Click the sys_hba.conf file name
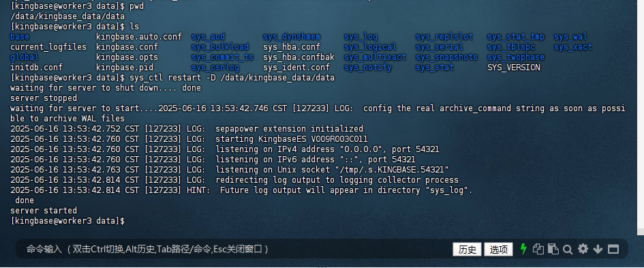The width and height of the screenshot is (644, 268). coord(292,47)
